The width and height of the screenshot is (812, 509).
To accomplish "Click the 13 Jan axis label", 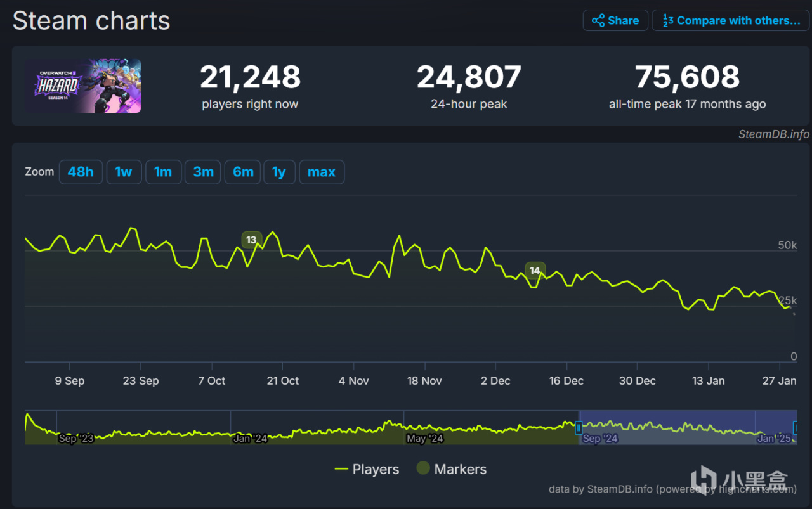I will click(709, 381).
